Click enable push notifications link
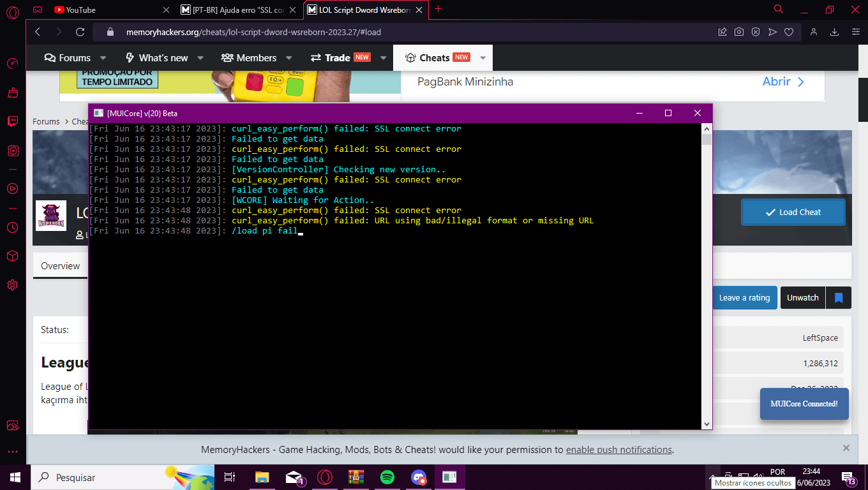Viewport: 868px width, 490px height. [x=618, y=450]
